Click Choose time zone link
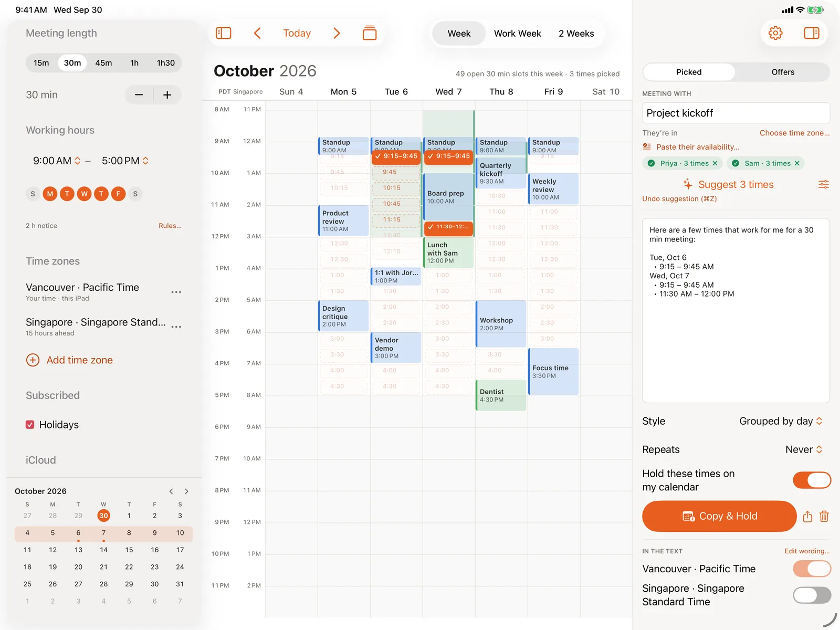840x630 pixels. tap(794, 133)
